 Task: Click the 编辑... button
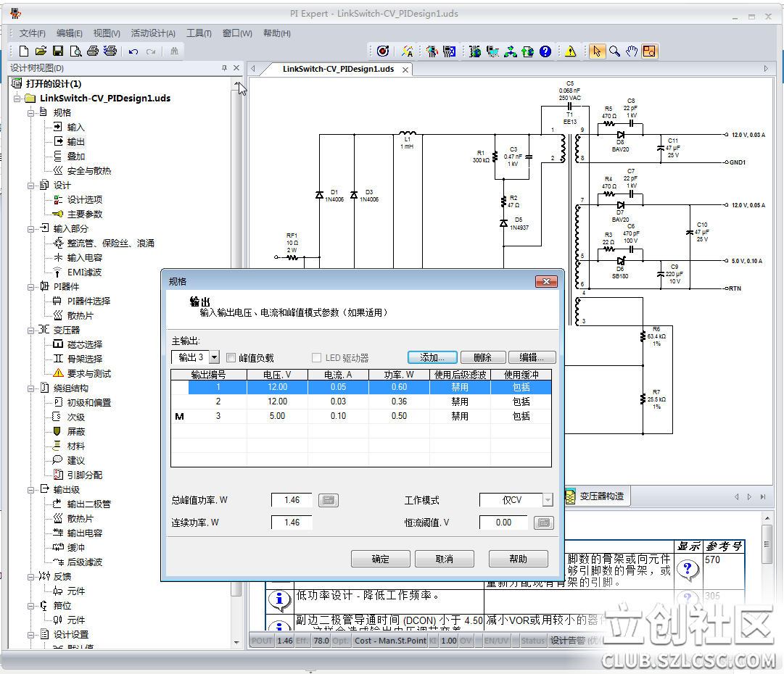pyautogui.click(x=532, y=357)
